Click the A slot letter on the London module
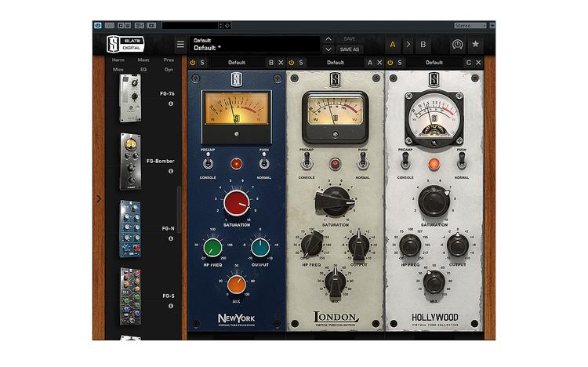 370,63
